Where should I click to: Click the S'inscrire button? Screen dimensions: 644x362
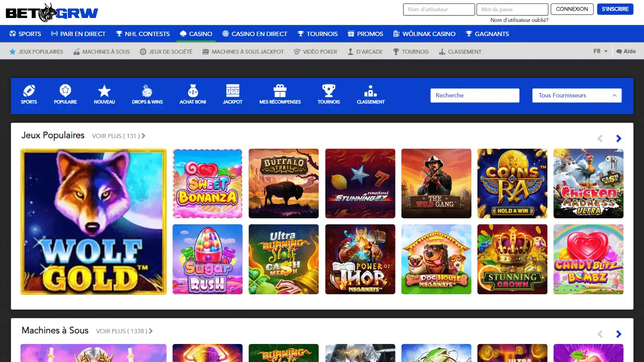(615, 9)
